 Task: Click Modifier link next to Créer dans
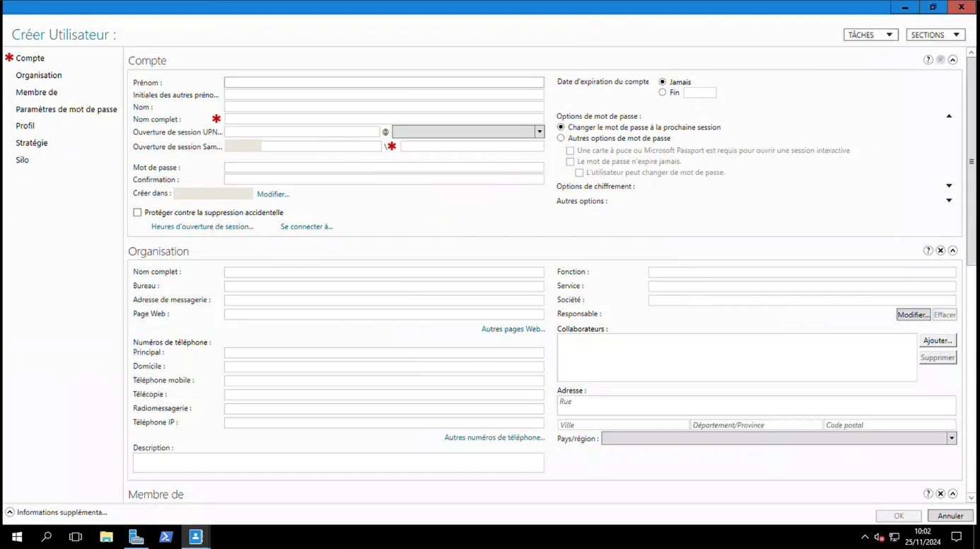point(273,194)
